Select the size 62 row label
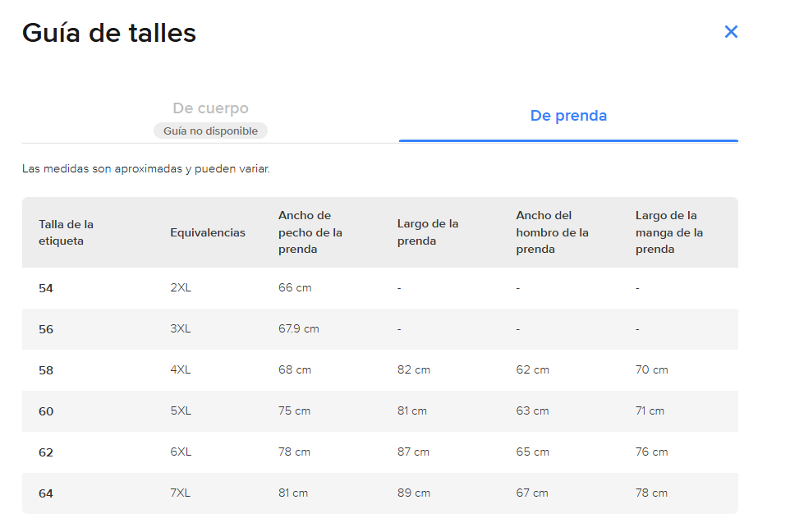 [46, 452]
